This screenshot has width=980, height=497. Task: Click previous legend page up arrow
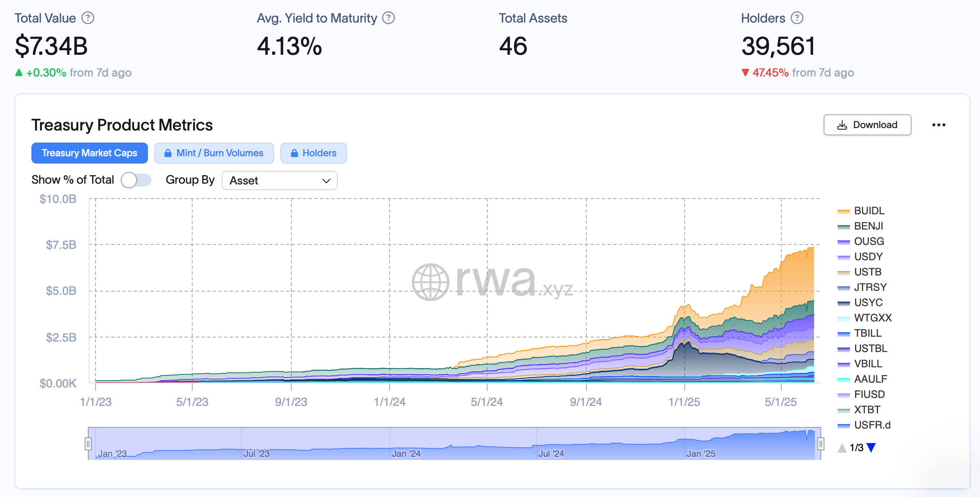click(842, 447)
